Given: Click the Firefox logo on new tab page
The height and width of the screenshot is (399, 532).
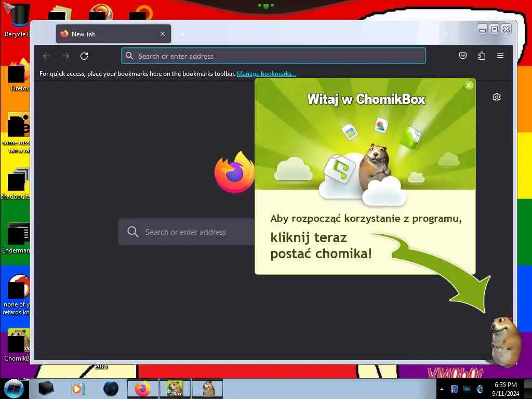Looking at the screenshot, I should (x=234, y=172).
